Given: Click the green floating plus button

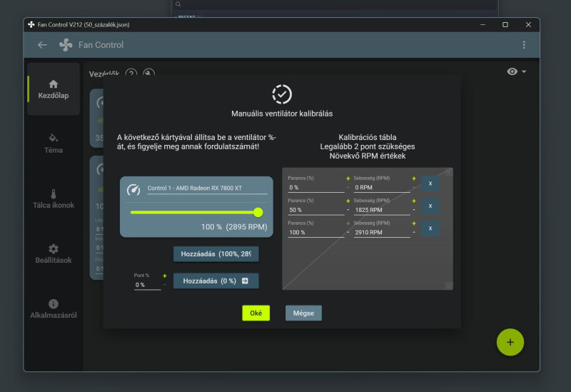Looking at the screenshot, I should click(510, 342).
